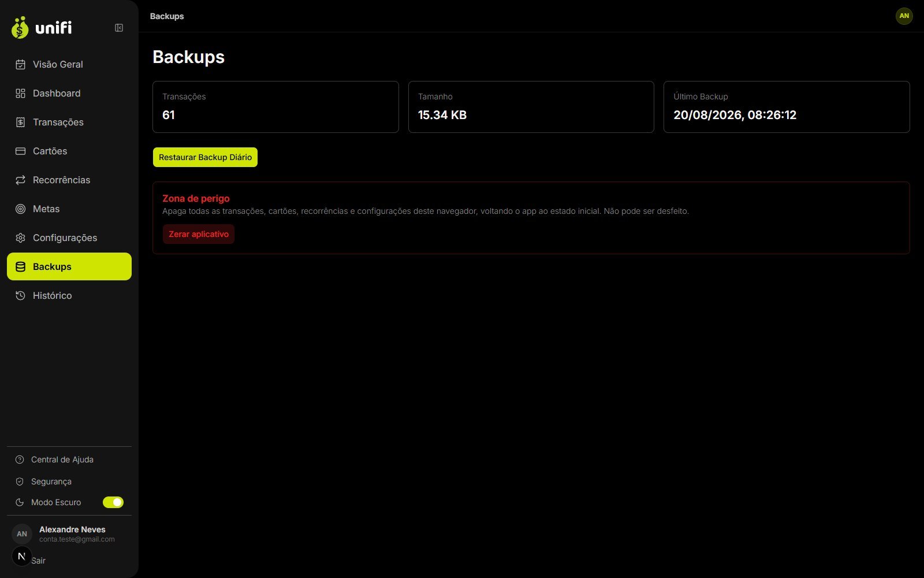Collapse the sidebar with the panel icon
924x578 pixels.
119,28
